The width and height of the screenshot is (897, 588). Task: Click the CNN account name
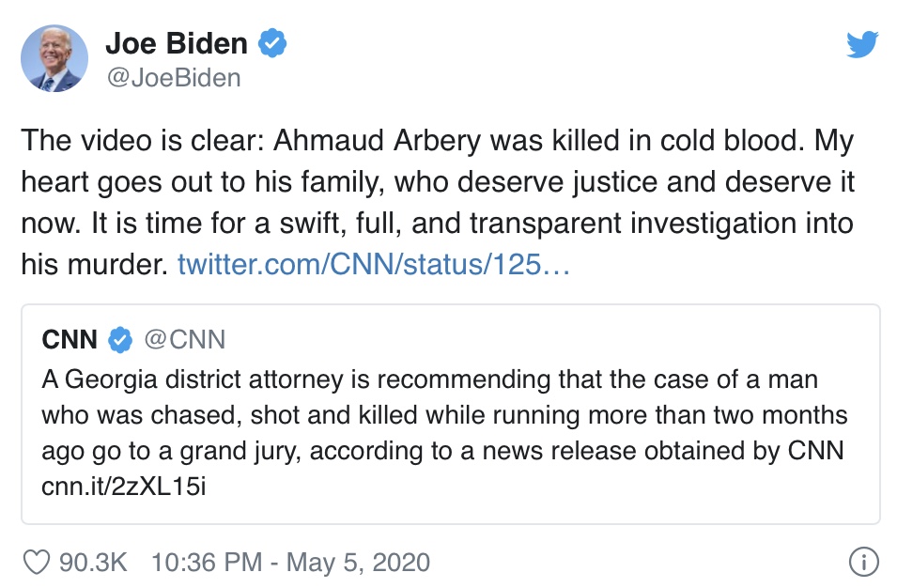coord(70,340)
